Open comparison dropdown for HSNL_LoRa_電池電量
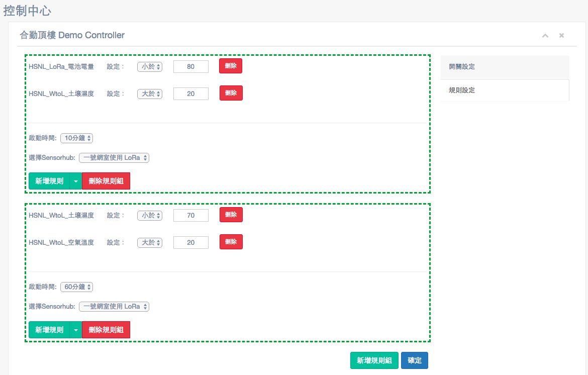The height and width of the screenshot is (375, 588). [x=150, y=67]
